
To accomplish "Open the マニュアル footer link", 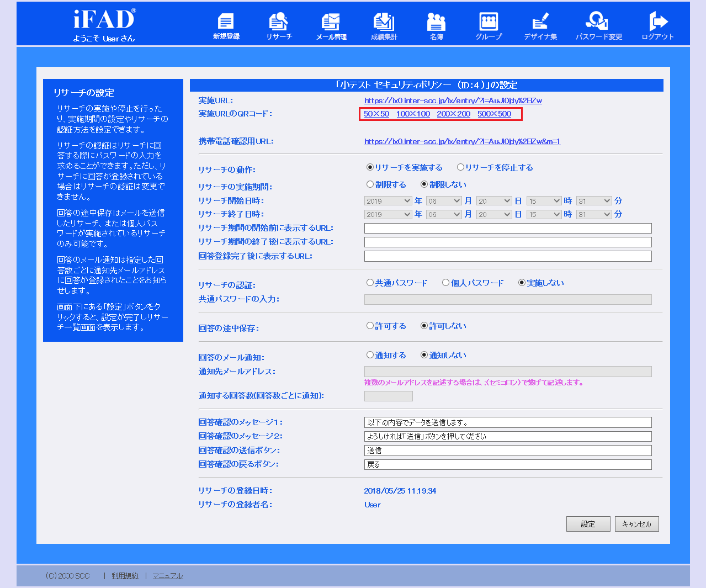I will (168, 576).
